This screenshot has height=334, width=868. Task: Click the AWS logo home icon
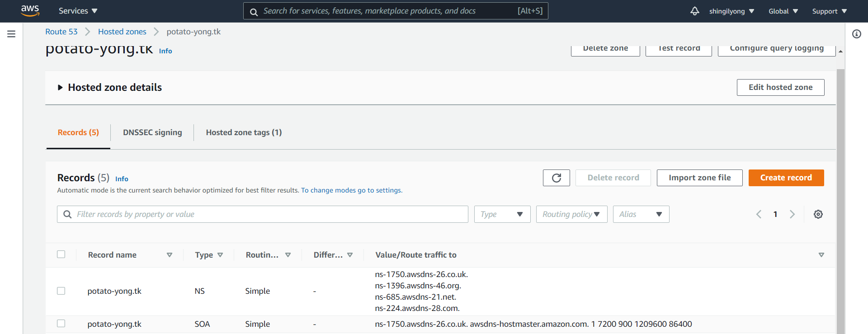(x=30, y=11)
